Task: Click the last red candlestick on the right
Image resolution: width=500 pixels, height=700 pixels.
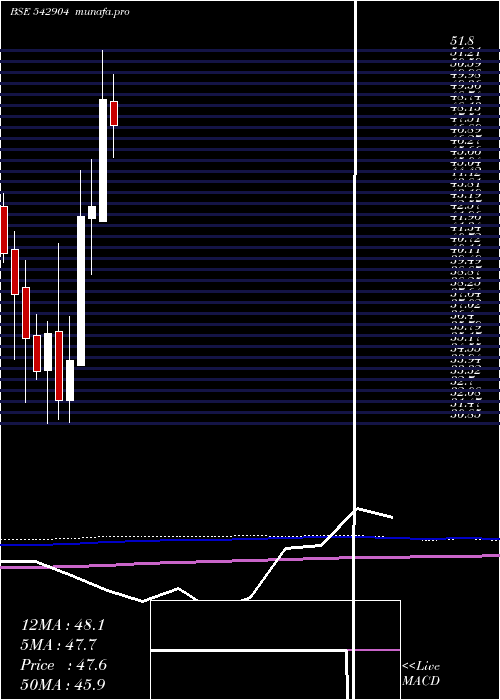Action: pyautogui.click(x=114, y=113)
